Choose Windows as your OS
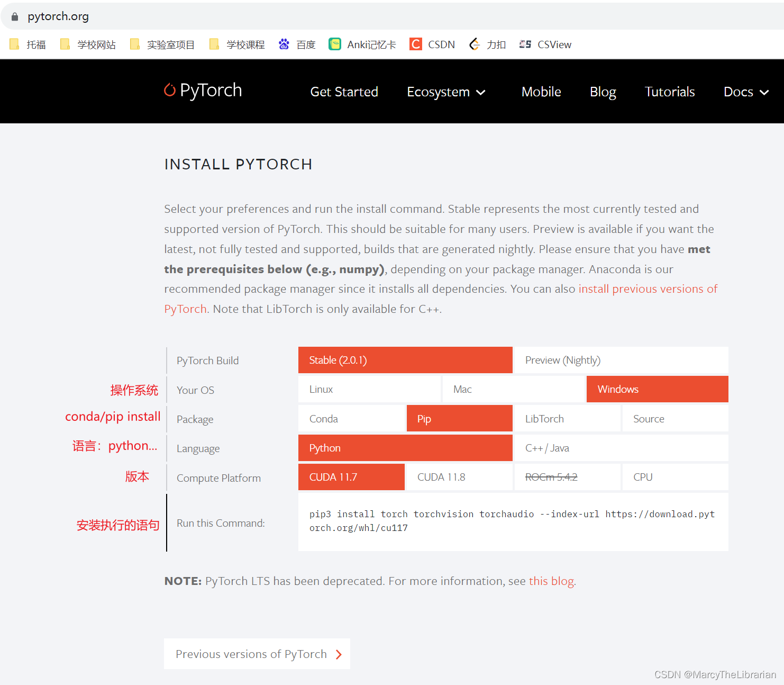Viewport: 784px width, 685px height. tap(658, 389)
